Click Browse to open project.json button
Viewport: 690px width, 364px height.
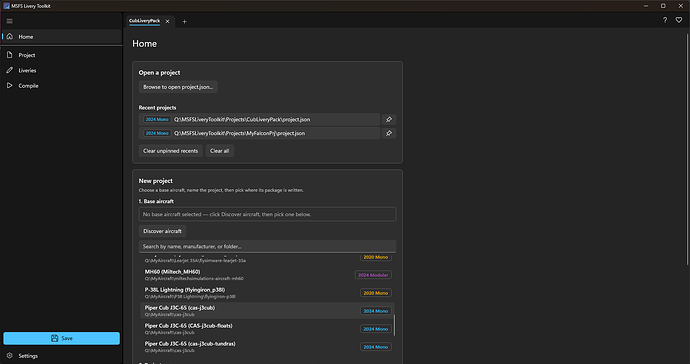coord(178,87)
